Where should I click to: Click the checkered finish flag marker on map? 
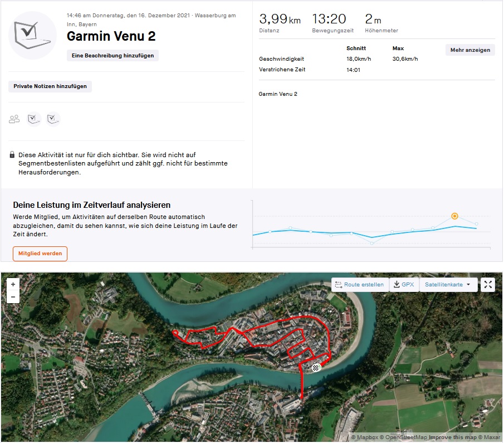point(316,367)
